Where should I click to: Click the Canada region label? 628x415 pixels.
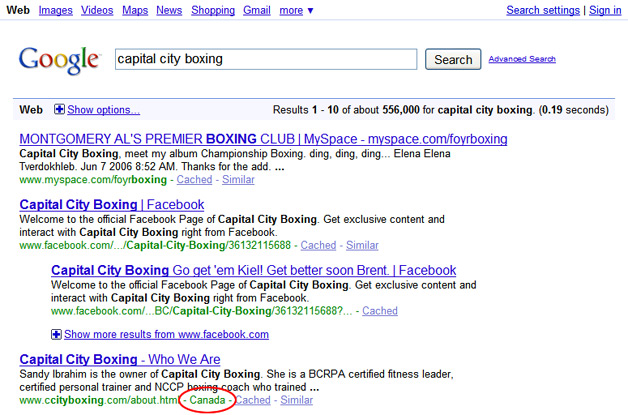[x=207, y=400]
